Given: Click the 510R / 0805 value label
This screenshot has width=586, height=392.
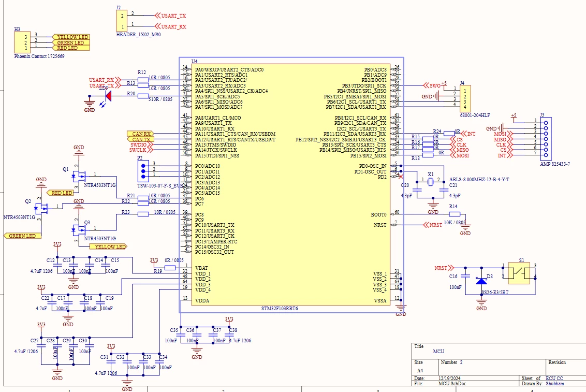Looking at the screenshot, I should tap(160, 99).
